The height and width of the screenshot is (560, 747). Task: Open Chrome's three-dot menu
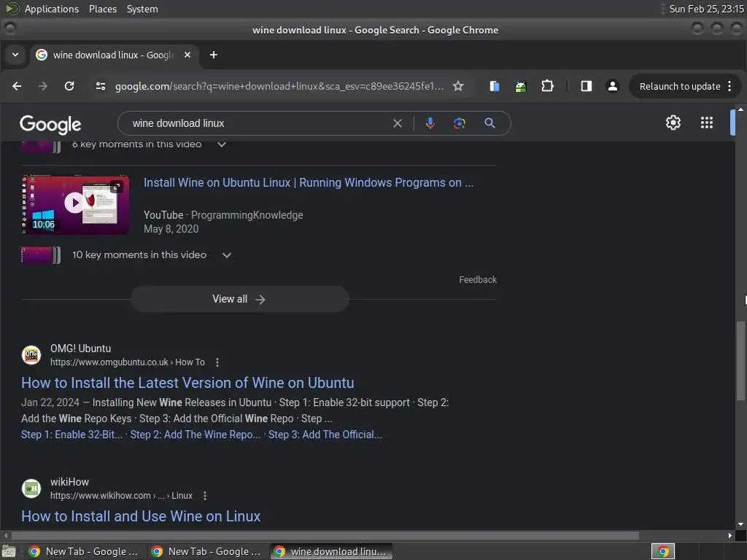[x=729, y=86]
